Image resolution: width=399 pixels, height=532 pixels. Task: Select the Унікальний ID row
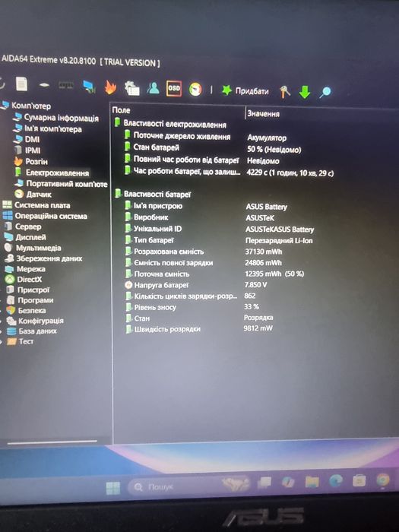(219, 229)
